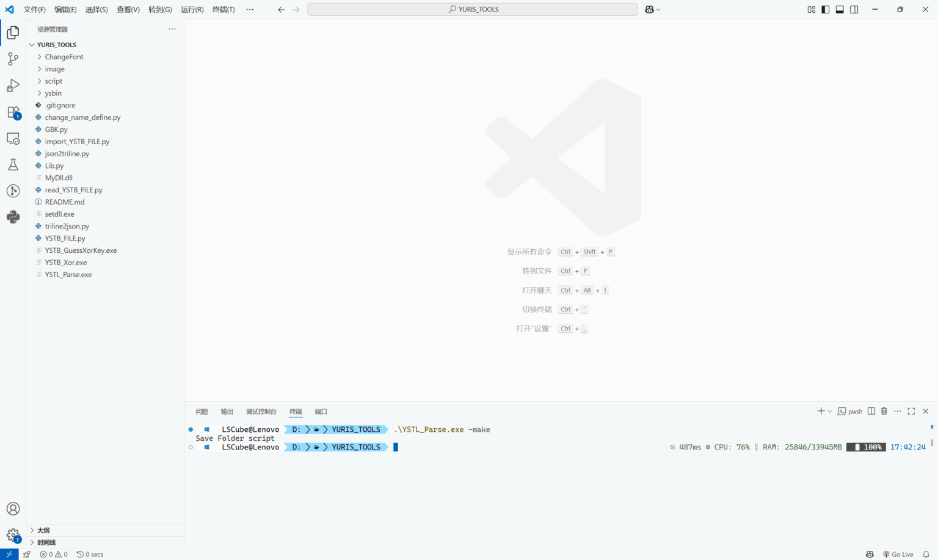The image size is (938, 560).
Task: Expand the ChangeFont folder
Action: click(x=64, y=57)
